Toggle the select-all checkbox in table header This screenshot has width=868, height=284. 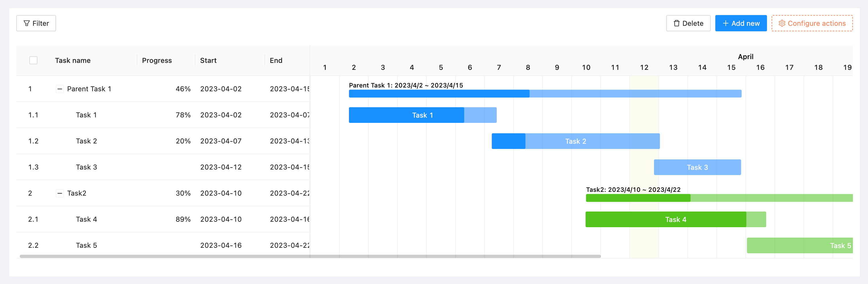[33, 60]
